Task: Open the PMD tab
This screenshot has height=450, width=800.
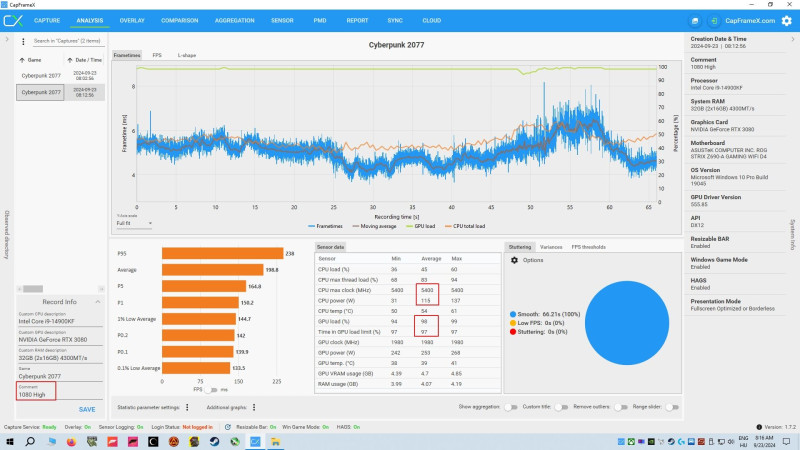Action: coord(320,21)
